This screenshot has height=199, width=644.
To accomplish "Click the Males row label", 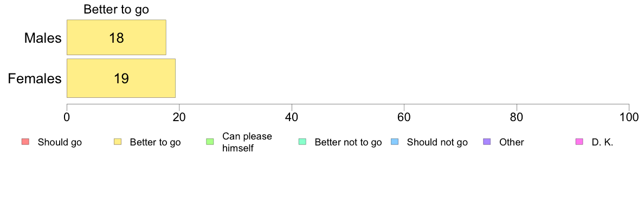I will [x=43, y=38].
